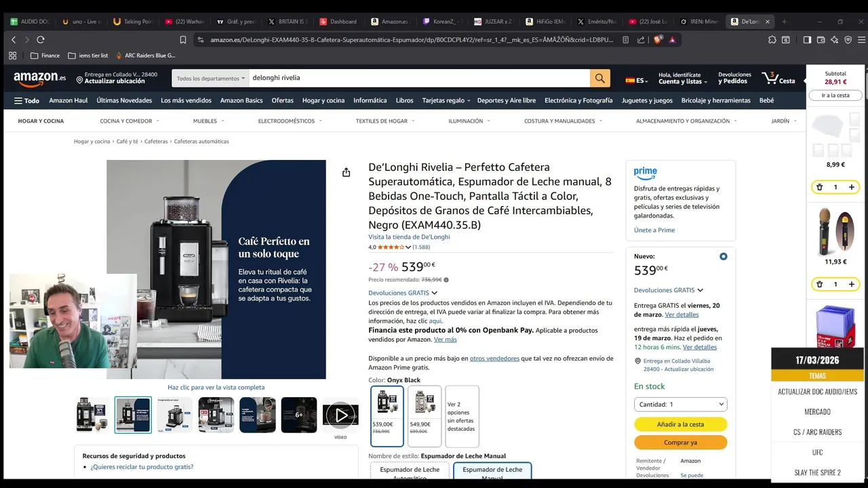Click the Brave shields lion icon
This screenshot has height=488, width=868.
pyautogui.click(x=657, y=40)
